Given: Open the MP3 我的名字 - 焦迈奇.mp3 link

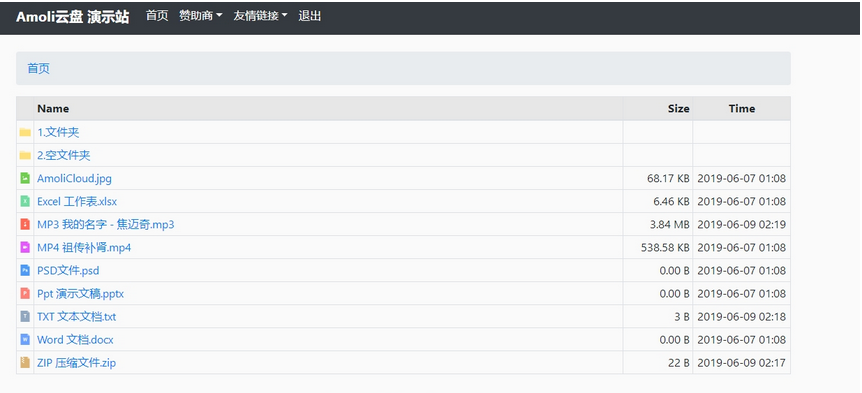Looking at the screenshot, I should click(x=106, y=224).
